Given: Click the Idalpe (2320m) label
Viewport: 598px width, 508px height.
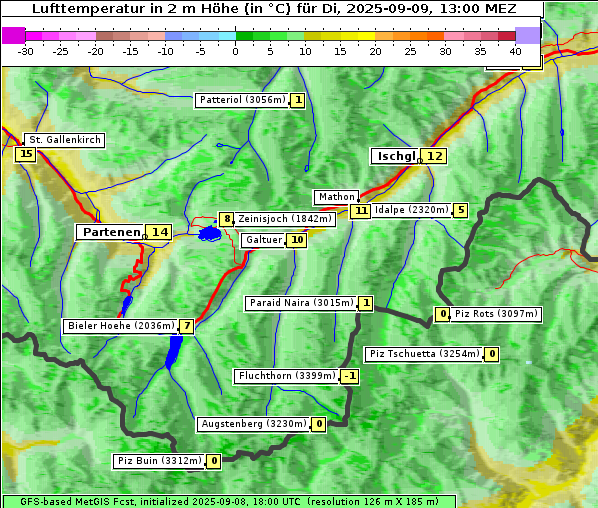Looking at the screenshot, I should click(x=412, y=210).
